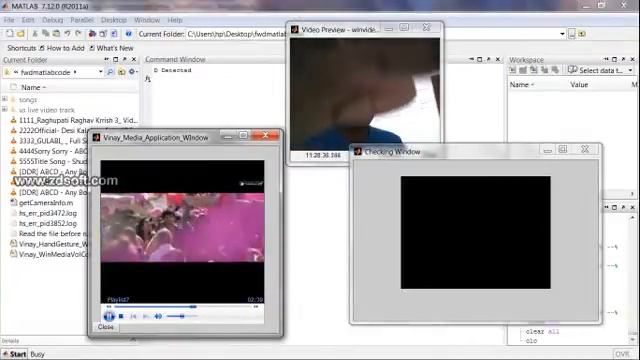Click the go-up-one-folder icon in main toolbar
This screenshot has height=360, width=640.
[582, 34]
